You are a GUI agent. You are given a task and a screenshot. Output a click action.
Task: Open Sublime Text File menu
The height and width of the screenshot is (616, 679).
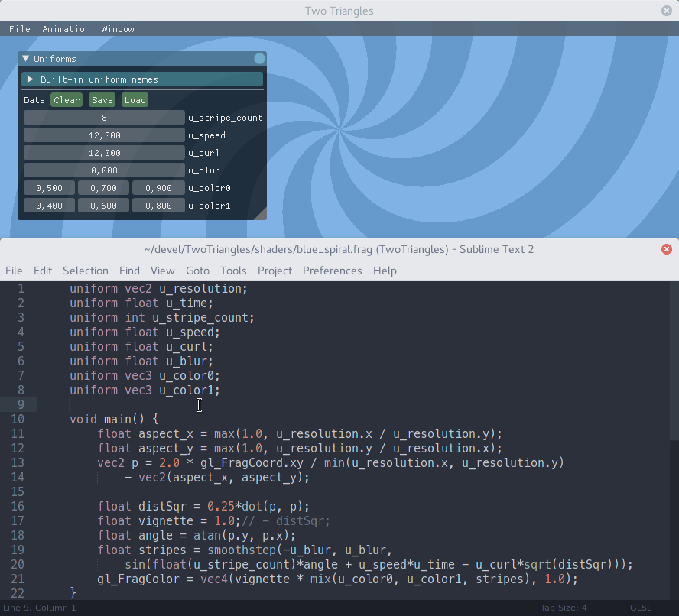[x=14, y=271]
